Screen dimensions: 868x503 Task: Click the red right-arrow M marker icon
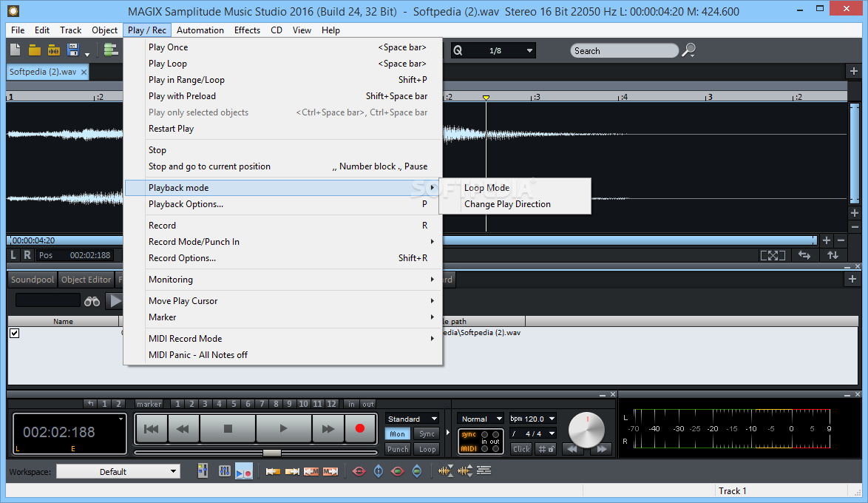click(x=330, y=471)
